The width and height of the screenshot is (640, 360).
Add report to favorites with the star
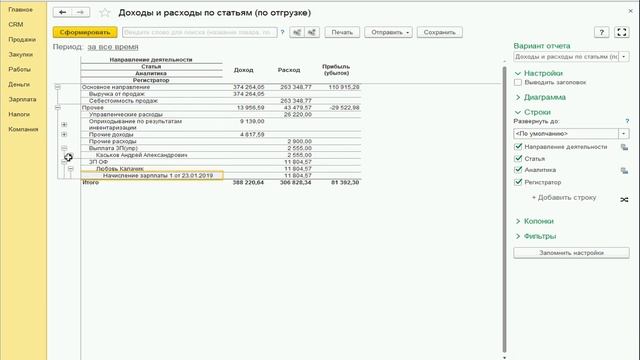pos(105,13)
